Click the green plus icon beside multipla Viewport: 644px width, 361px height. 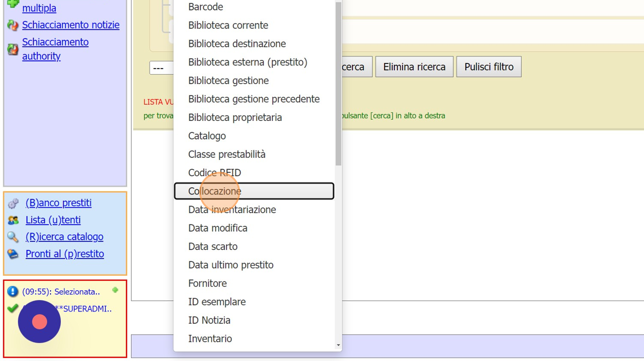tap(13, 3)
